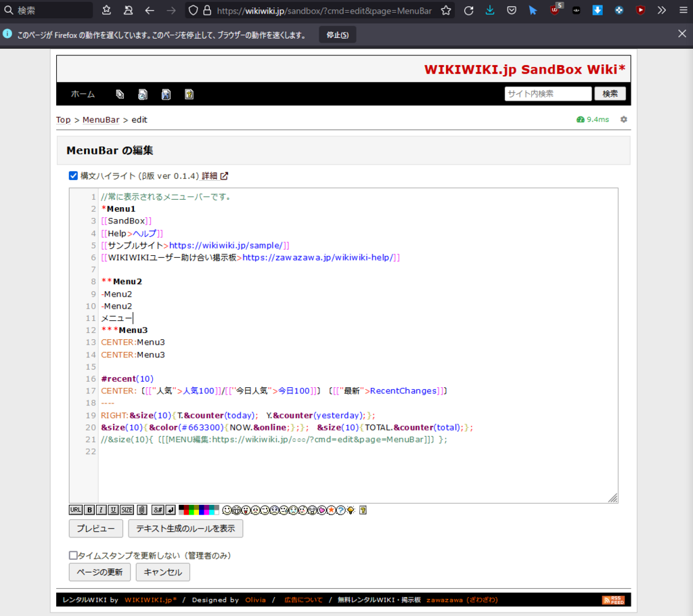
Task: Open the 詳細 link for syntax highlight
Action: click(x=215, y=176)
